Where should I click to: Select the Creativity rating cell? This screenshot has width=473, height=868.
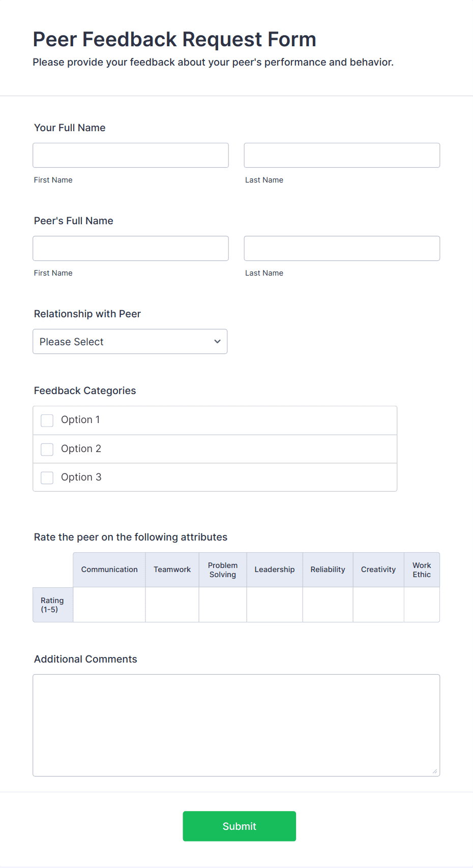pos(378,605)
